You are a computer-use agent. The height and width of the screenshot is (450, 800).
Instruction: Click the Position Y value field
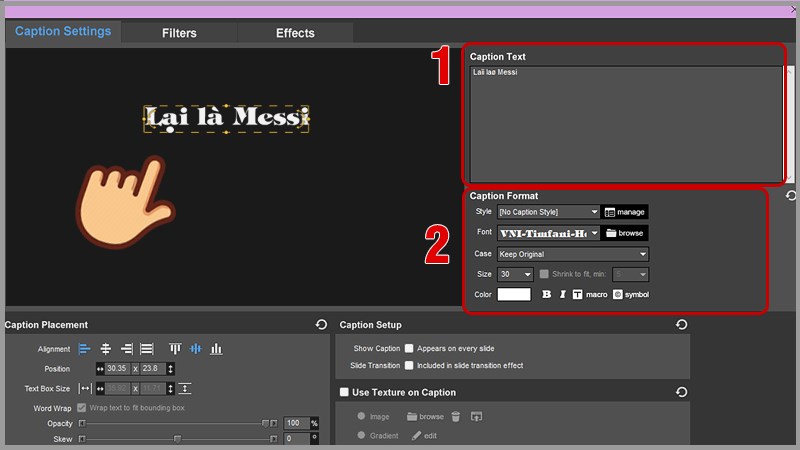coord(152,368)
